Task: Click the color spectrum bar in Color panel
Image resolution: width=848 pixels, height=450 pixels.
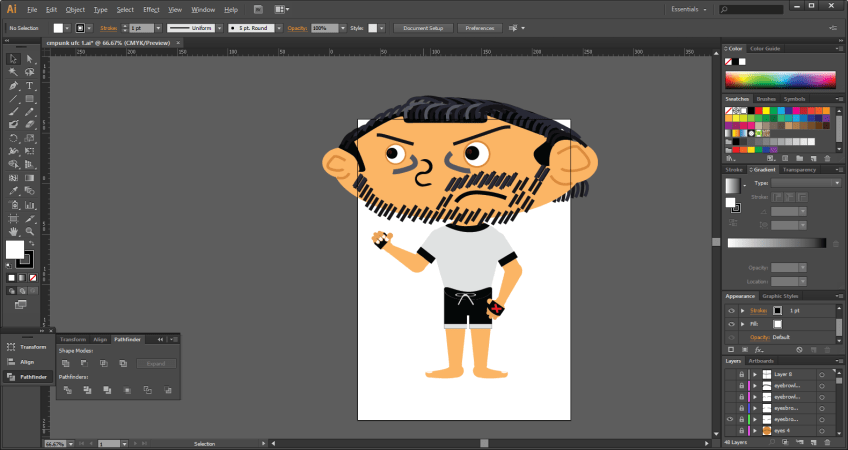Action: click(779, 80)
